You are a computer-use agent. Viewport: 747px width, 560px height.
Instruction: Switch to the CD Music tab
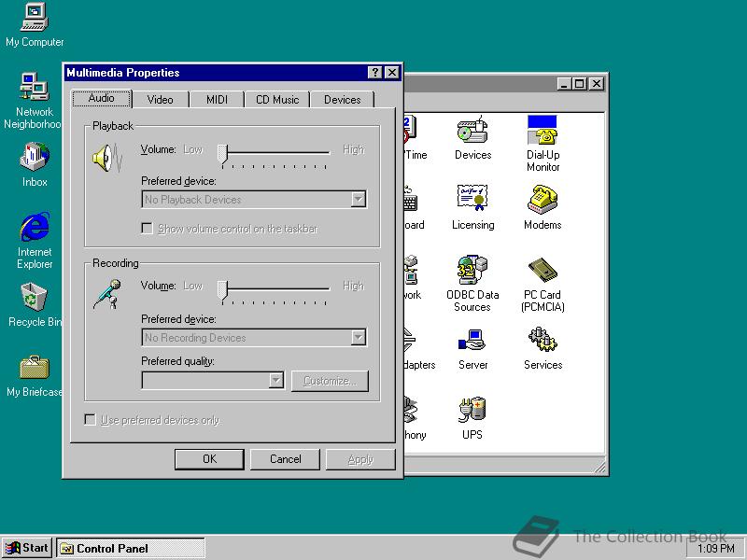pos(277,100)
